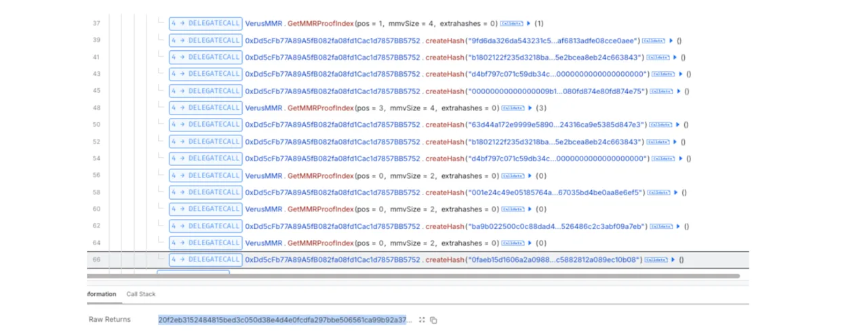Expand return triangle for createHash "63d44a172e..."
The width and height of the screenshot is (868, 334).
679,125
